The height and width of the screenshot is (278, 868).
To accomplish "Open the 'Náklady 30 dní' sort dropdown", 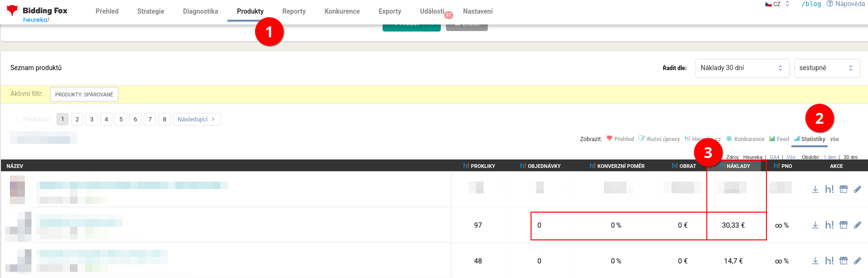I will (x=742, y=68).
